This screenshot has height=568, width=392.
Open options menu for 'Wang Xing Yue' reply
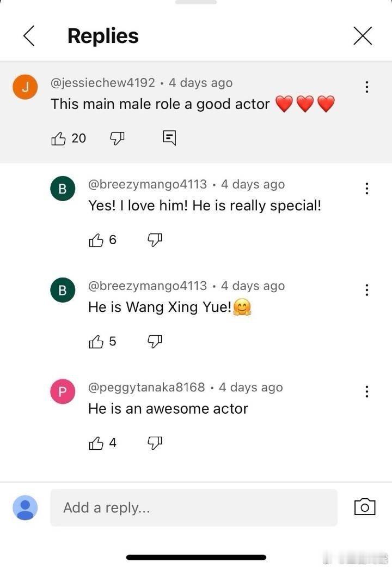tap(367, 290)
